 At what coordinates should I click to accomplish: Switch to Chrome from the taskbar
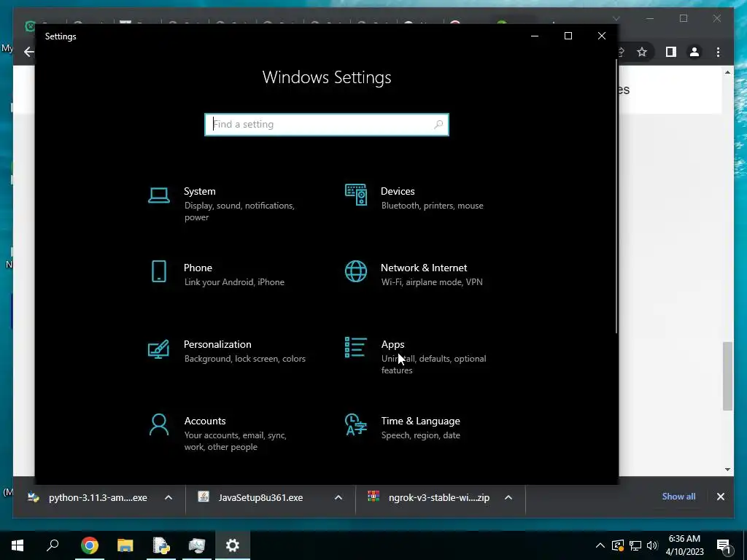point(89,545)
